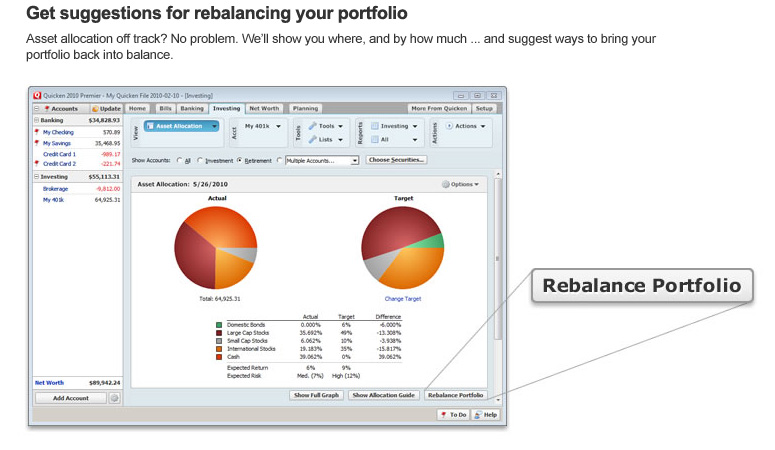This screenshot has width=775, height=450.
Task: Click the Total: 64,925.31 label
Action: (219, 299)
